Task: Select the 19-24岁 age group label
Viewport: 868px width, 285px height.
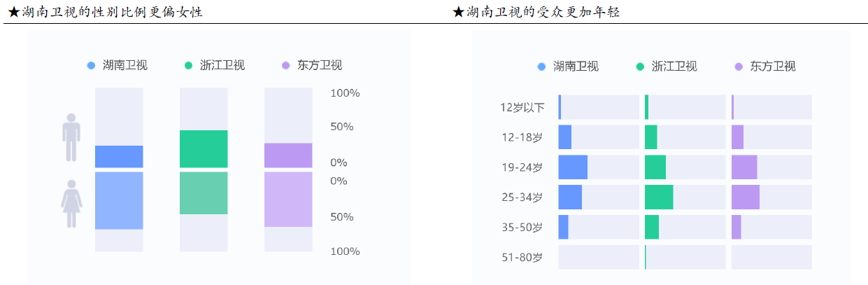Action: (x=522, y=167)
